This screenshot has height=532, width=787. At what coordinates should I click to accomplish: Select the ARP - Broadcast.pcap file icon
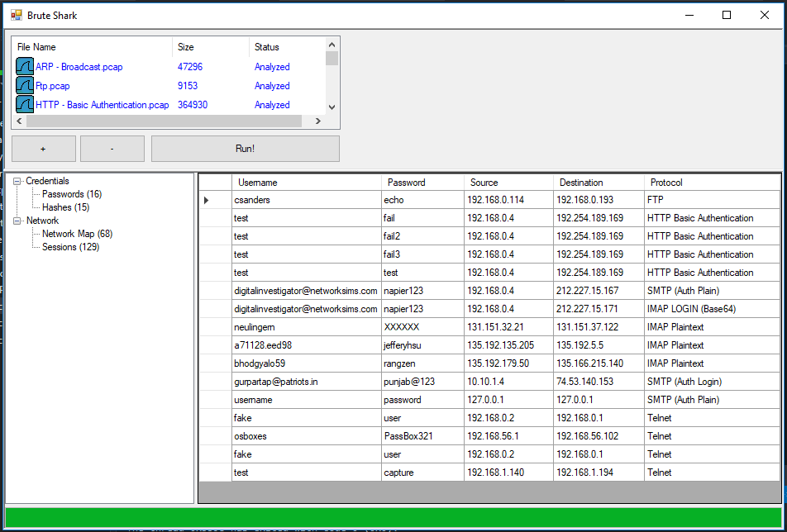click(24, 66)
